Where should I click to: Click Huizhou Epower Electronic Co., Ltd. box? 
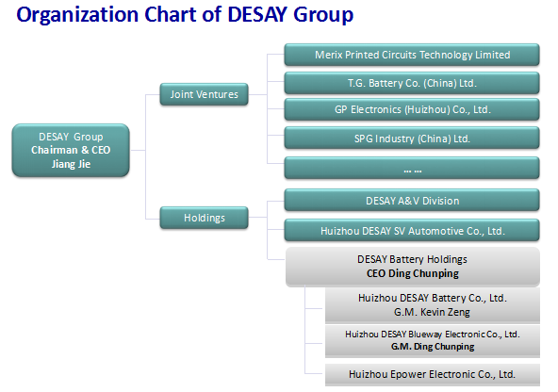(x=433, y=375)
